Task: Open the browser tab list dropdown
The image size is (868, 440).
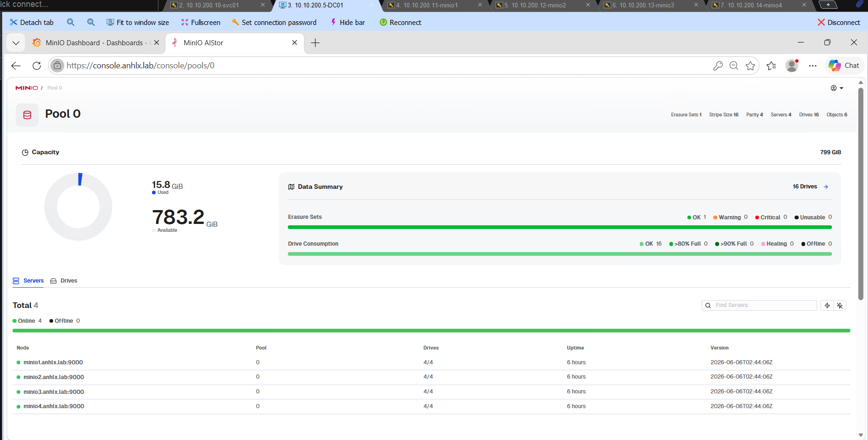Action: click(x=16, y=43)
